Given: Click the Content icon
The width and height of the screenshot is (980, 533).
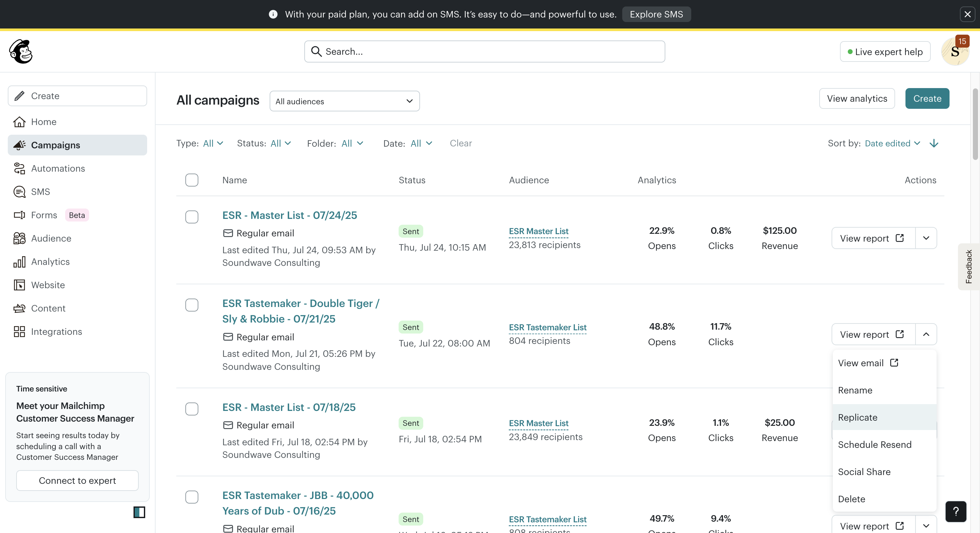Looking at the screenshot, I should 19,308.
